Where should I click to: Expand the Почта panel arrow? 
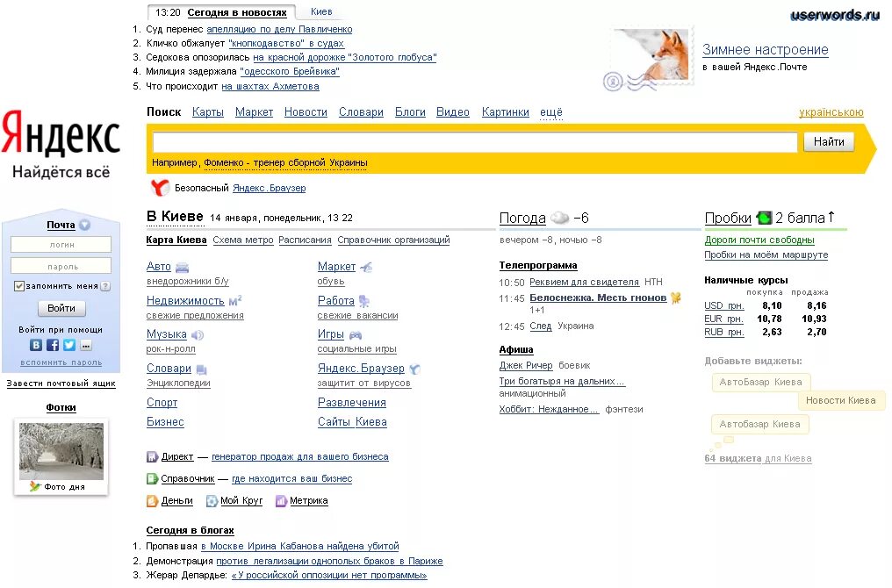point(85,226)
